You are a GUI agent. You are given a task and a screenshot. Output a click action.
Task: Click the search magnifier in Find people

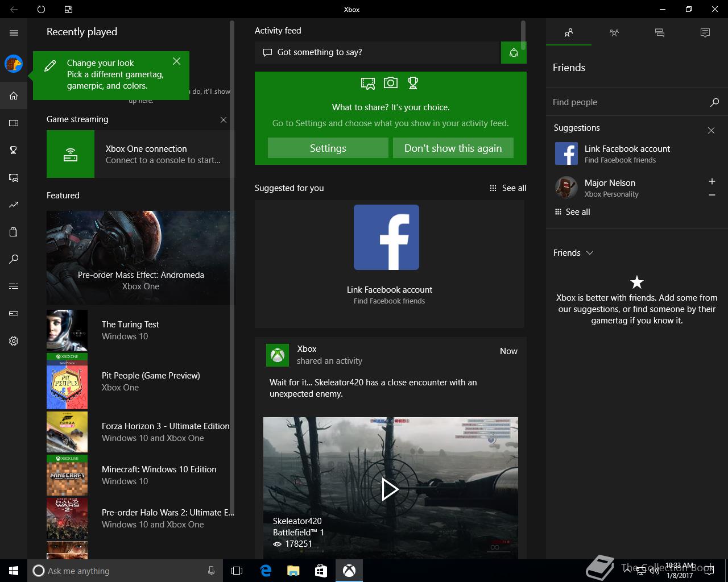pyautogui.click(x=714, y=102)
